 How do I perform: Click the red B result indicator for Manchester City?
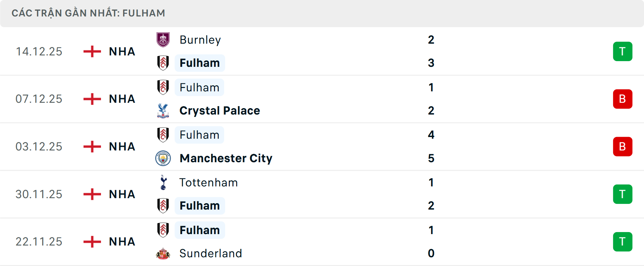[x=623, y=146]
